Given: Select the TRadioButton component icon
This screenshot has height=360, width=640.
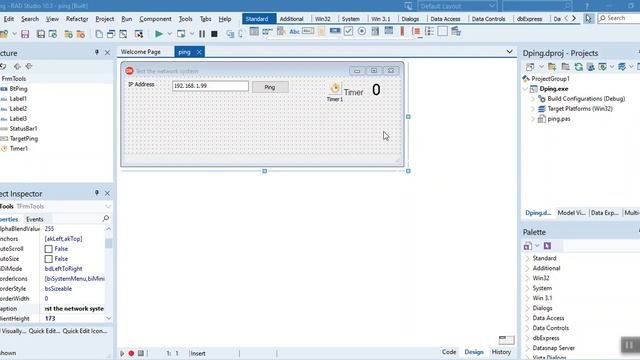Looking at the screenshot, I should [x=362, y=31].
